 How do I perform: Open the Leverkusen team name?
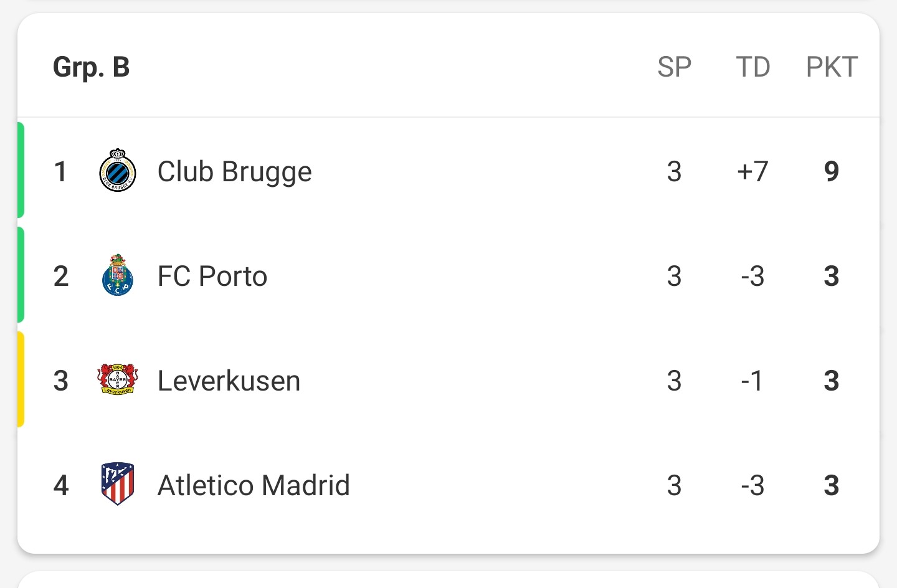click(229, 381)
